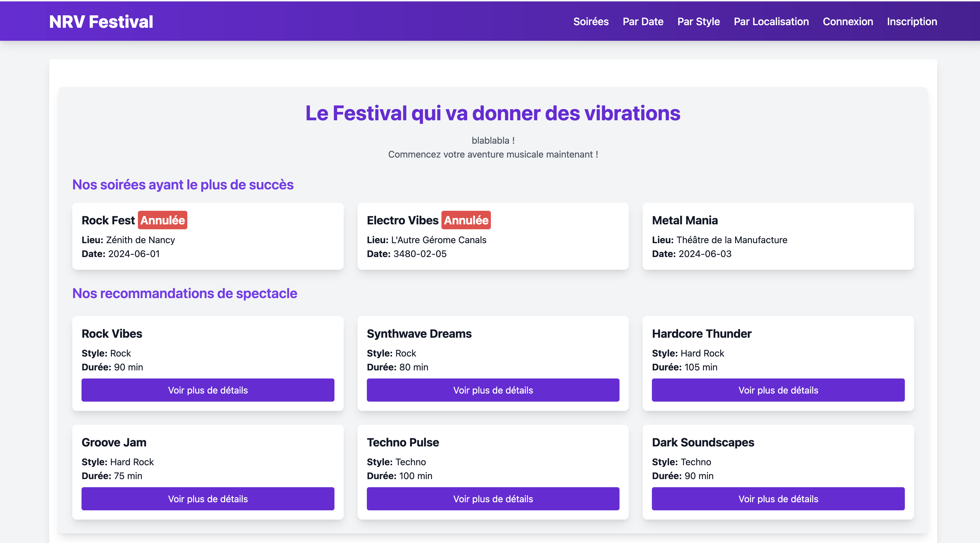Screen dimensions: 980x543
Task: View details for Hardcore Thunder show
Action: pos(778,390)
